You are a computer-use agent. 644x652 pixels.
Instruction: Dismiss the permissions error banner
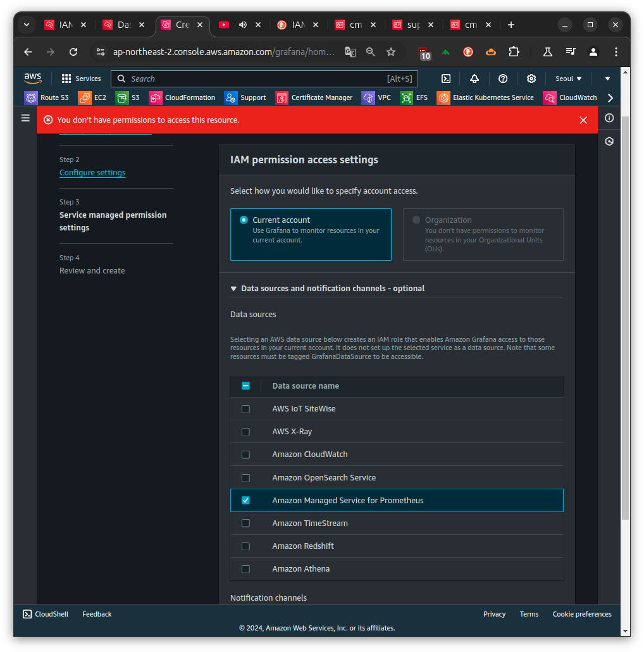pos(583,120)
